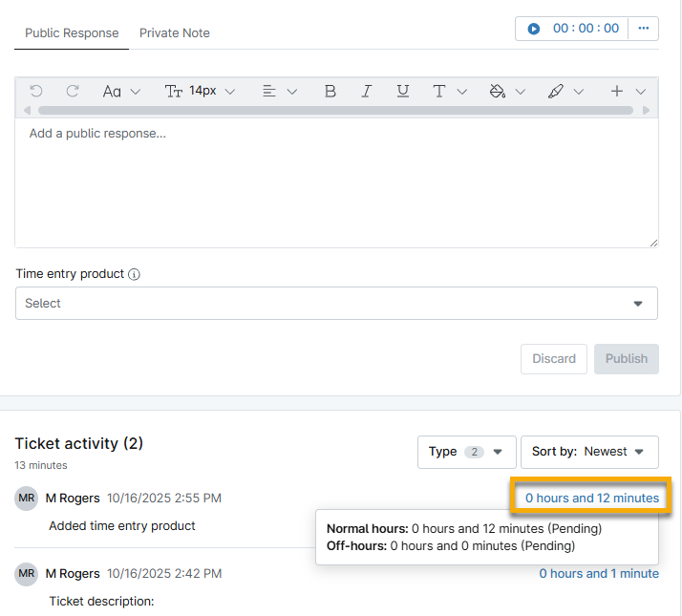Open the background fill color picker

pyautogui.click(x=506, y=91)
